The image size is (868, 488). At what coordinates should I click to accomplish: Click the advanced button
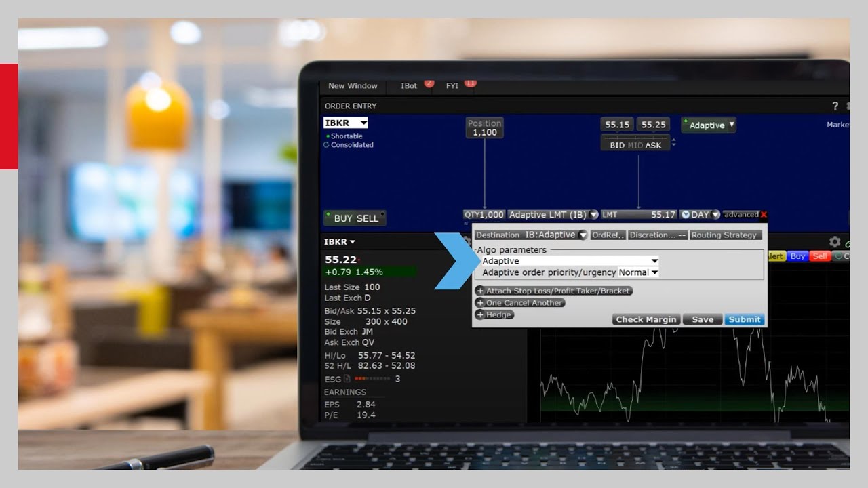741,214
